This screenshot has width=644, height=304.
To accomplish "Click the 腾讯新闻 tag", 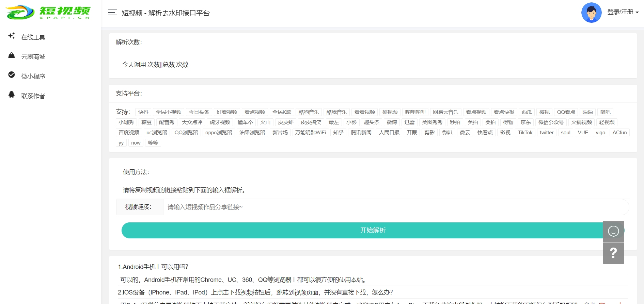I will coord(361,133).
